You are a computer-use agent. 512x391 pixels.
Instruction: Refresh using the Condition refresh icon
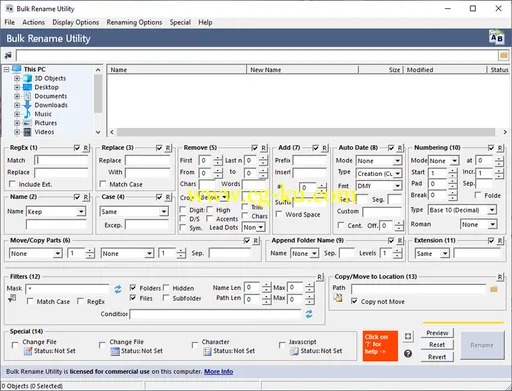pos(309,314)
